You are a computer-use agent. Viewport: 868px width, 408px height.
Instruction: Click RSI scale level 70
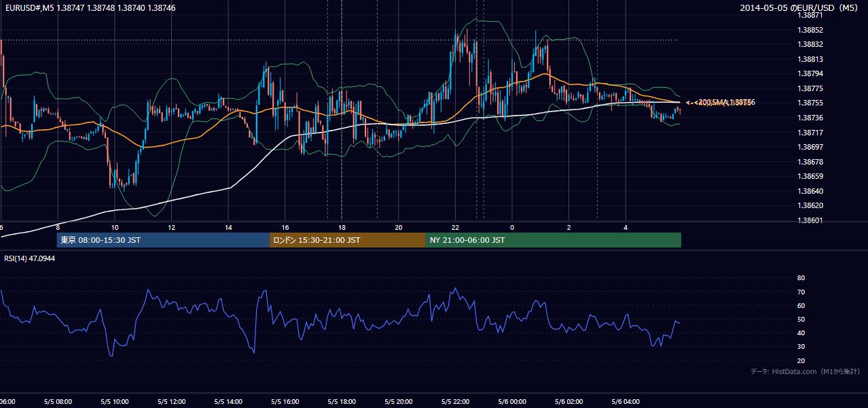[801, 292]
